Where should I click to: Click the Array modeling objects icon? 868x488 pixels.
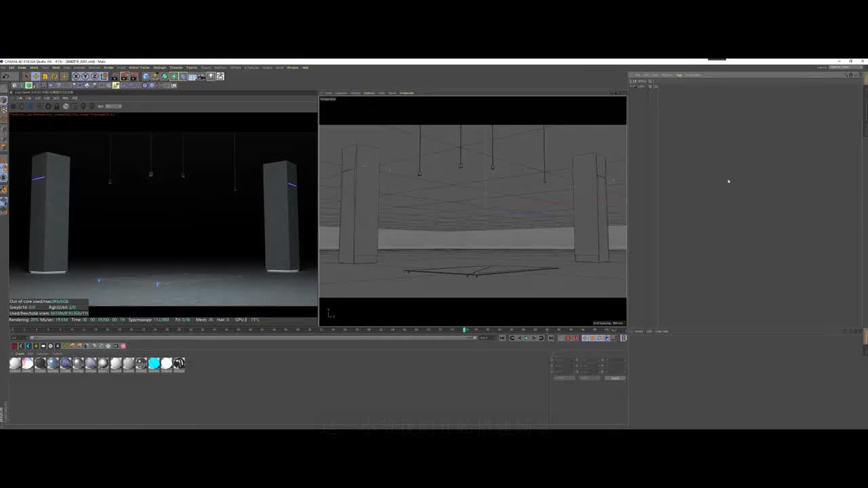click(x=174, y=76)
